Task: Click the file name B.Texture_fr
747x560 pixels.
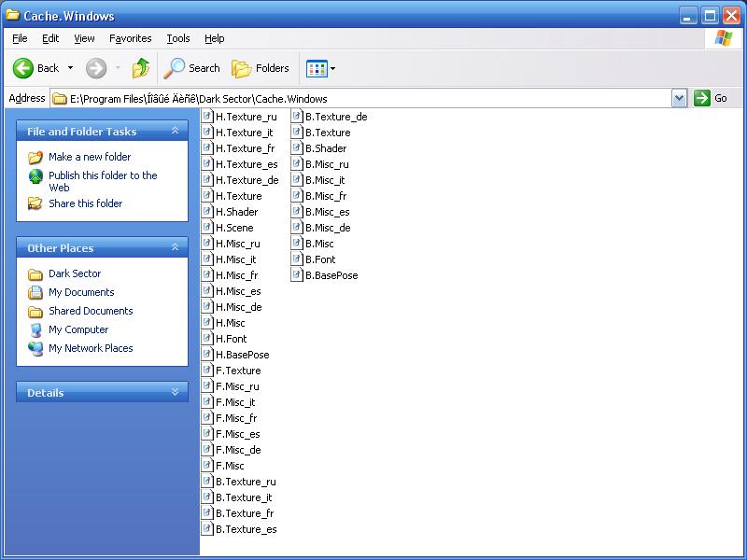Action: pyautogui.click(x=245, y=512)
